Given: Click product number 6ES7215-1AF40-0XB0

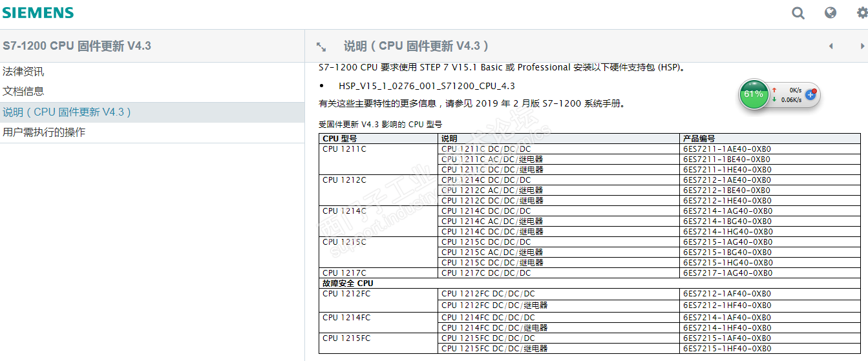Looking at the screenshot, I should coord(727,338).
